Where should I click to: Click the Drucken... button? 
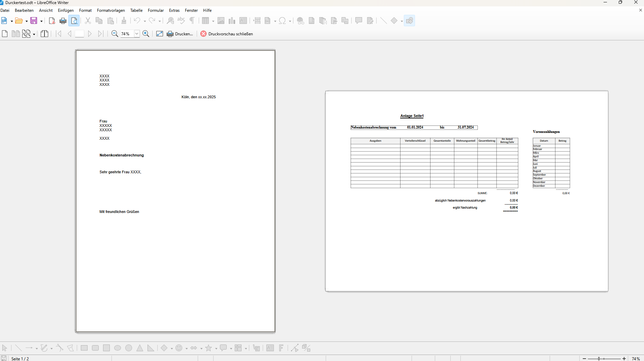(x=180, y=34)
